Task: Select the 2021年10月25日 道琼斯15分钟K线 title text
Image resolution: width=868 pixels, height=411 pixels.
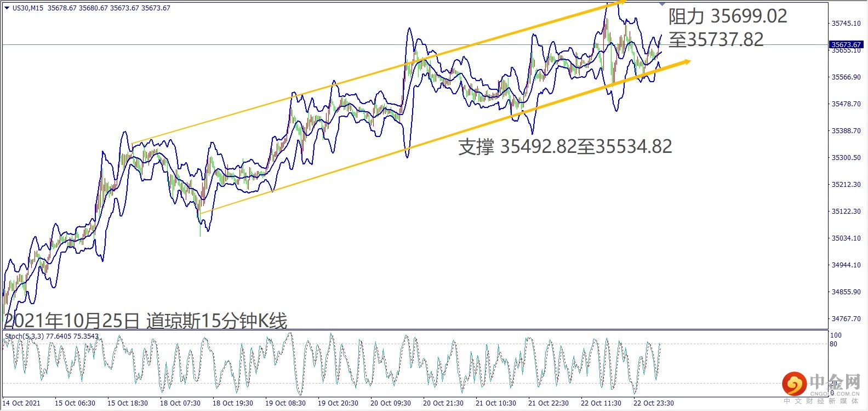Action: [x=145, y=321]
